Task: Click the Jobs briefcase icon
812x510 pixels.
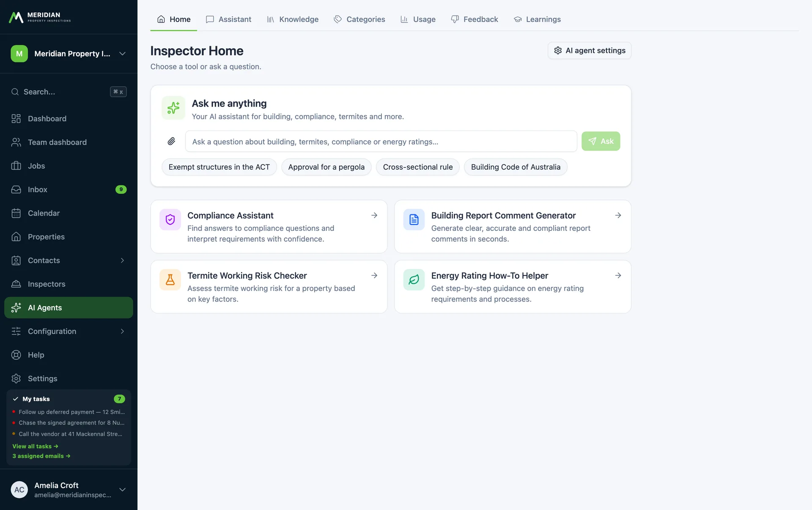Action: (x=16, y=166)
